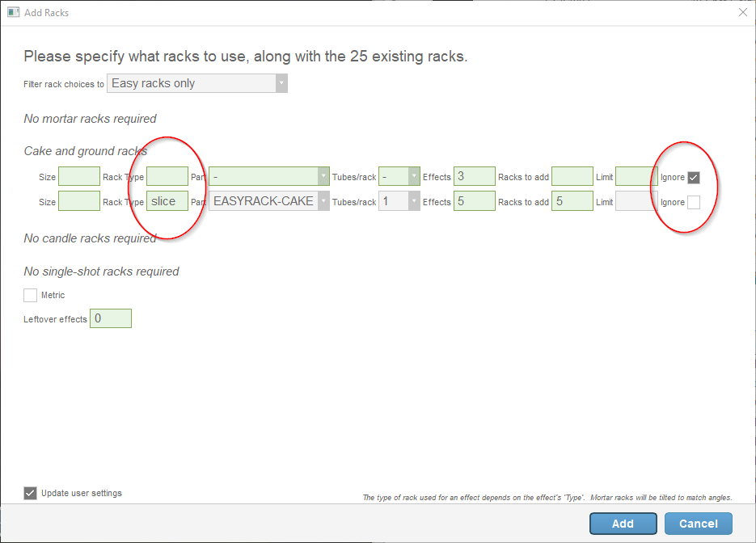Enable the Metric checkbox
The height and width of the screenshot is (543, 756).
30,295
